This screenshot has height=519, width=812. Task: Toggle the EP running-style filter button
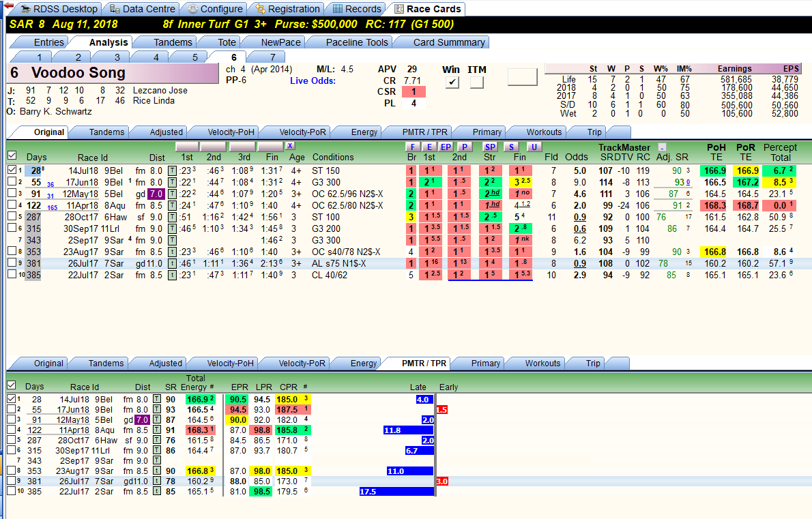tap(446, 147)
